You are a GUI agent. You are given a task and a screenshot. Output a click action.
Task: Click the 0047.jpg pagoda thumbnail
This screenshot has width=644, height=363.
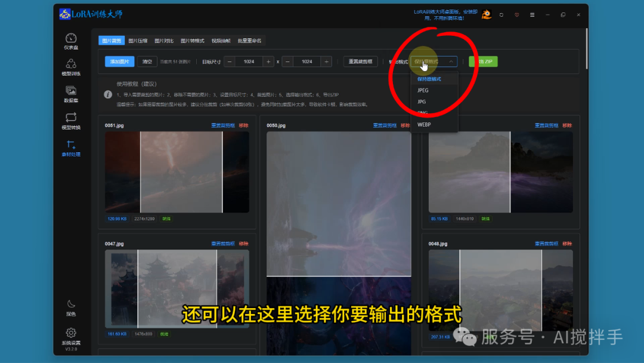[177, 288]
